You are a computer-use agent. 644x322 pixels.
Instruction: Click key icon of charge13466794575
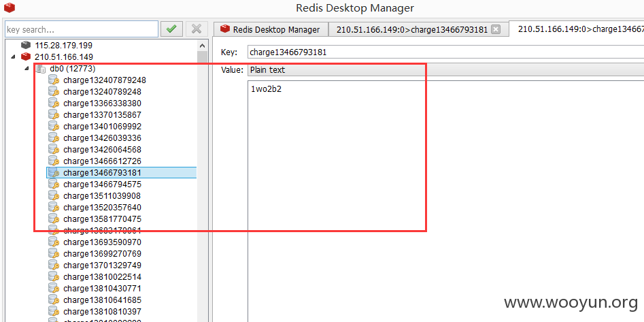[54, 184]
